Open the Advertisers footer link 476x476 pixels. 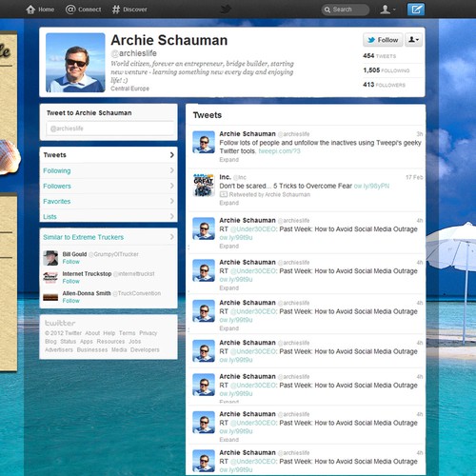pos(59,349)
